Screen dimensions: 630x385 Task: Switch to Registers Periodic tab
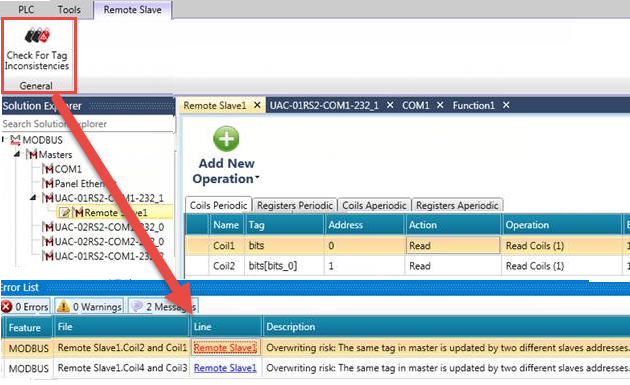coord(295,205)
